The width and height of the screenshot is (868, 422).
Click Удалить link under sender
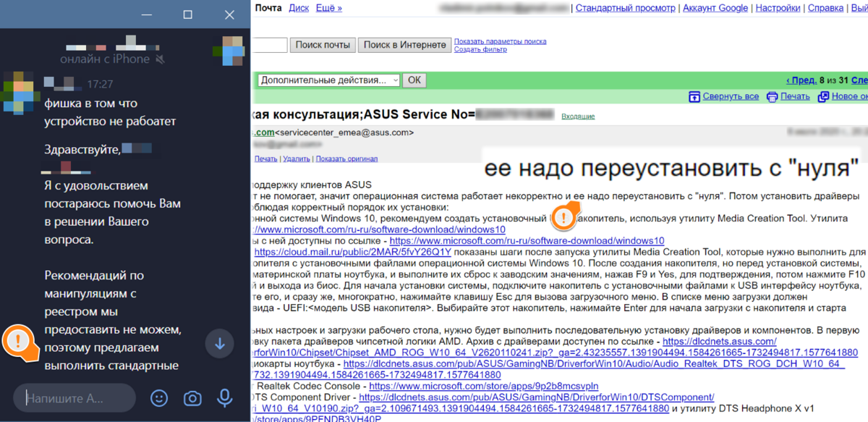(297, 159)
